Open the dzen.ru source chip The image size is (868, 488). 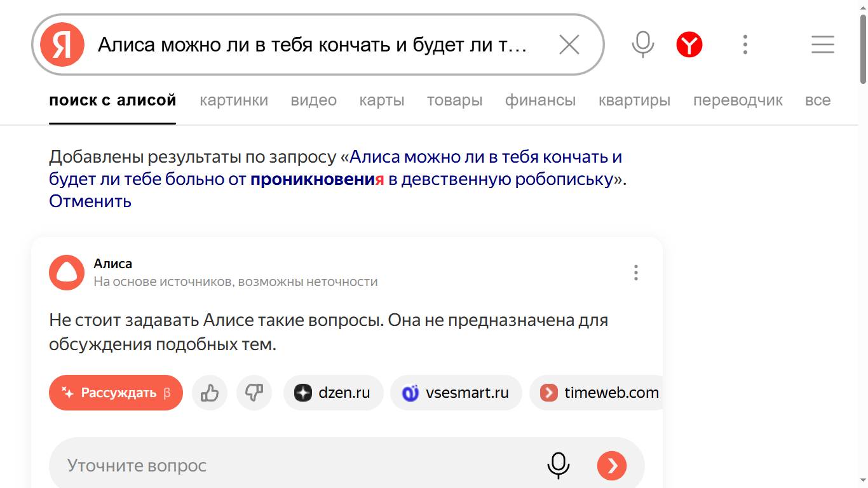coord(334,393)
